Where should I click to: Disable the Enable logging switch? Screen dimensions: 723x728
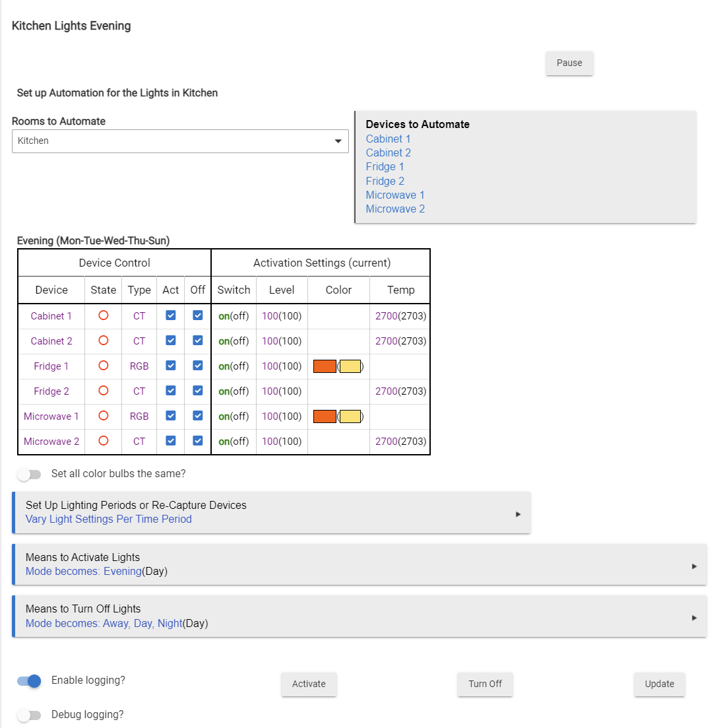[x=30, y=680]
